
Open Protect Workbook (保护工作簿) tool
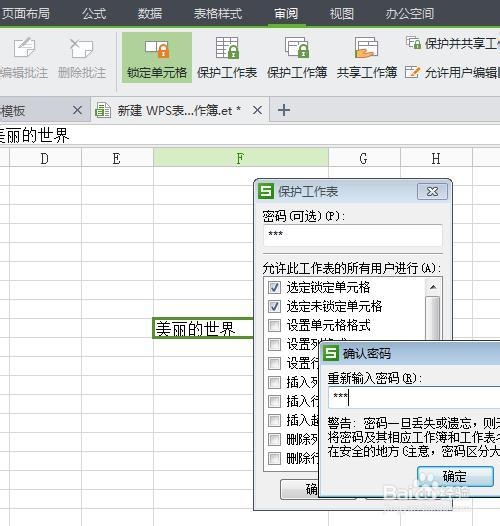click(297, 57)
